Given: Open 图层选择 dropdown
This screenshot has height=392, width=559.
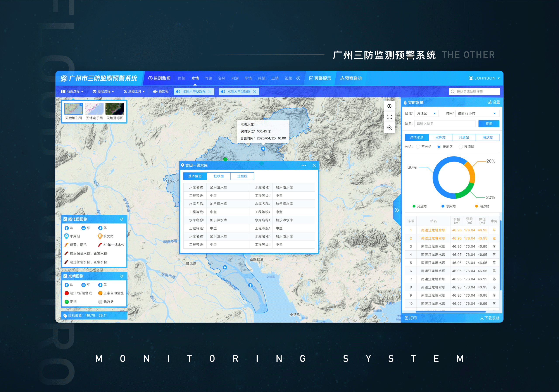Looking at the screenshot, I should pyautogui.click(x=103, y=91).
